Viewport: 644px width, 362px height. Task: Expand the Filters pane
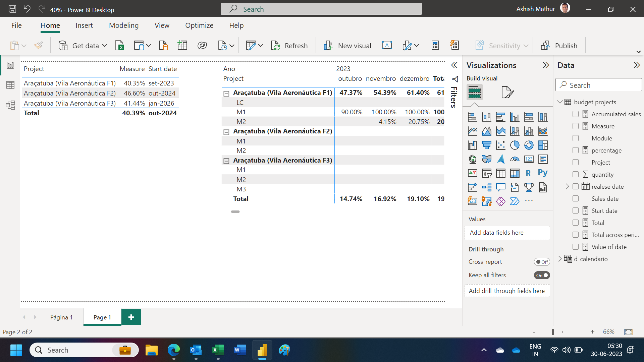pos(454,65)
